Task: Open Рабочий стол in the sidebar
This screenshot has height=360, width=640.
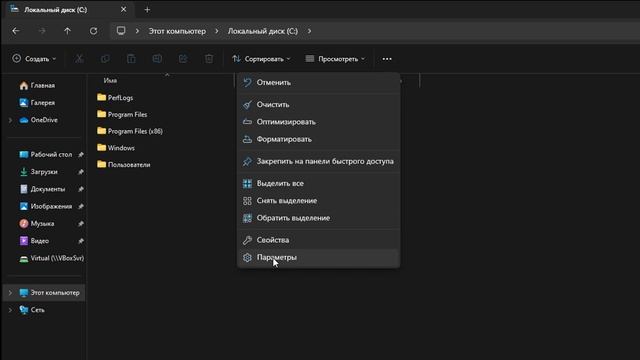Action: (46, 154)
